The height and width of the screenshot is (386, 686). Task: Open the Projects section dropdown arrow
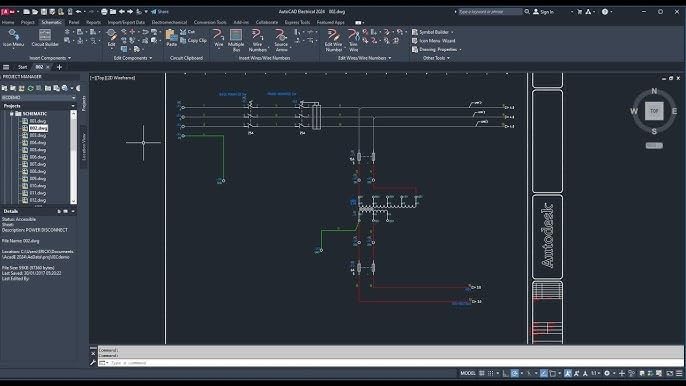73,106
